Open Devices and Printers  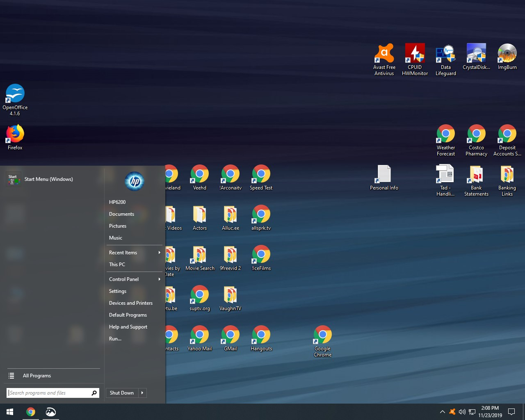[130, 303]
